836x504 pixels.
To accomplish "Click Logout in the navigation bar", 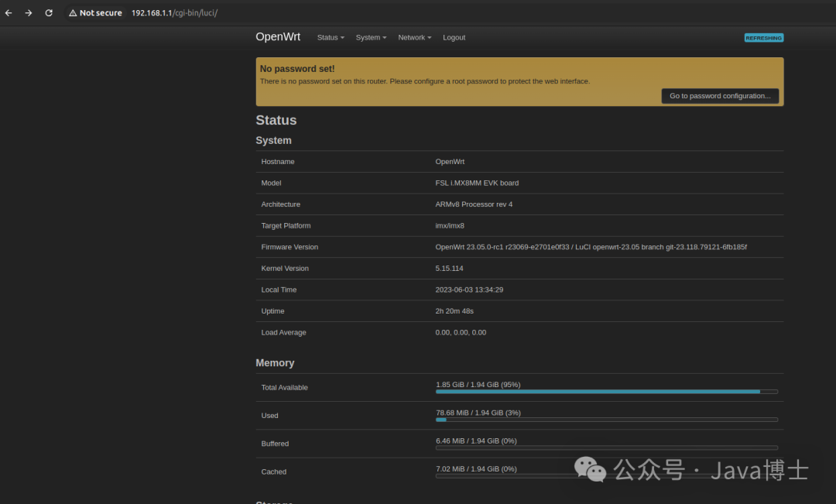I will click(454, 37).
